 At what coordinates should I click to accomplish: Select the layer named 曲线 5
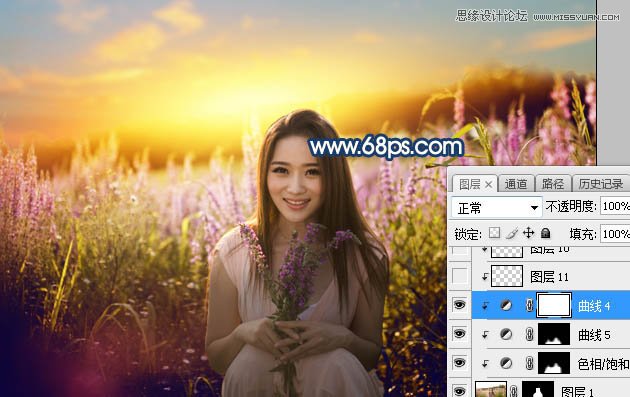(x=594, y=335)
